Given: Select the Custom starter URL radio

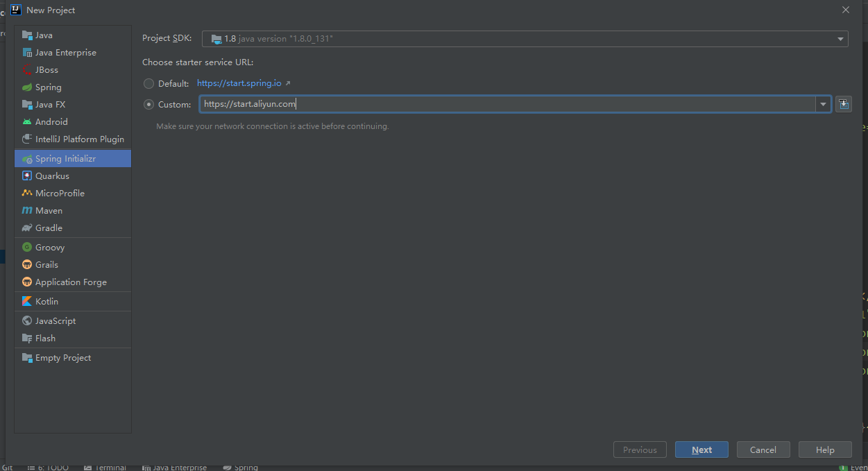Looking at the screenshot, I should pos(148,104).
